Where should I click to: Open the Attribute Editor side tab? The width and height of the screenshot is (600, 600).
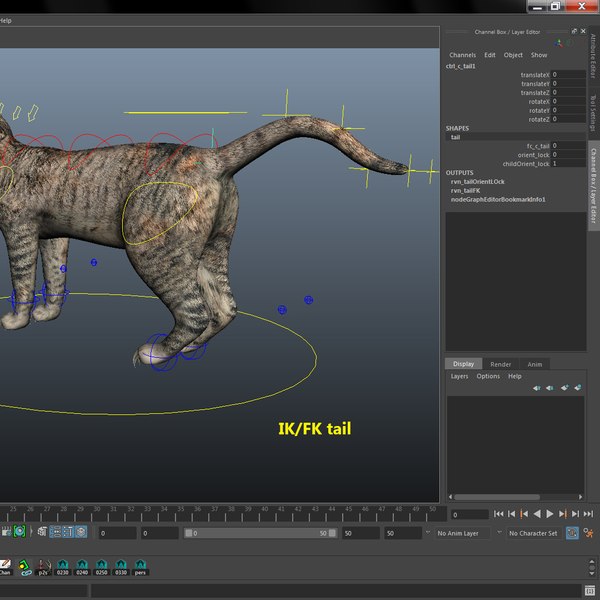[593, 56]
